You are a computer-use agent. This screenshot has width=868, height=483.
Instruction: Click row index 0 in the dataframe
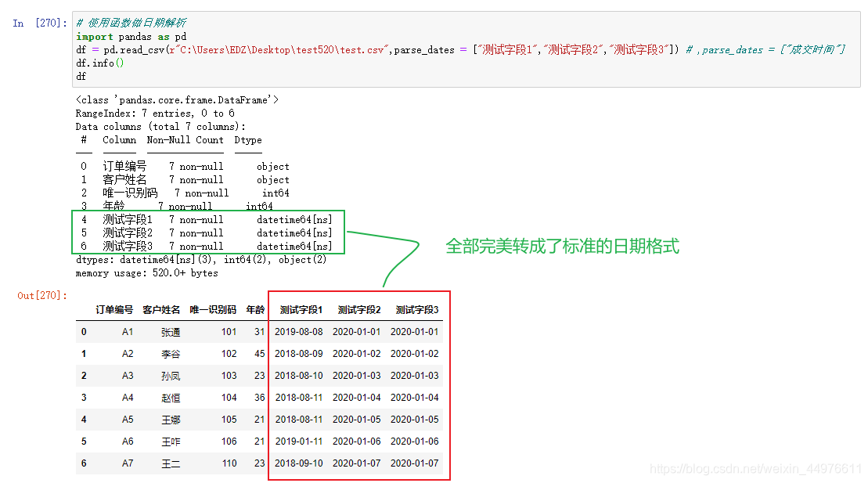point(84,332)
